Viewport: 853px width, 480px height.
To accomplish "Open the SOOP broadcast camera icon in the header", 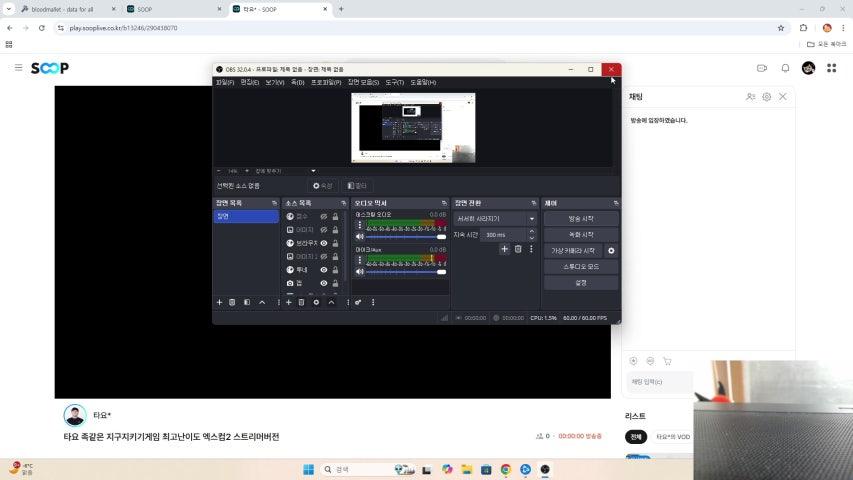I will 762,68.
